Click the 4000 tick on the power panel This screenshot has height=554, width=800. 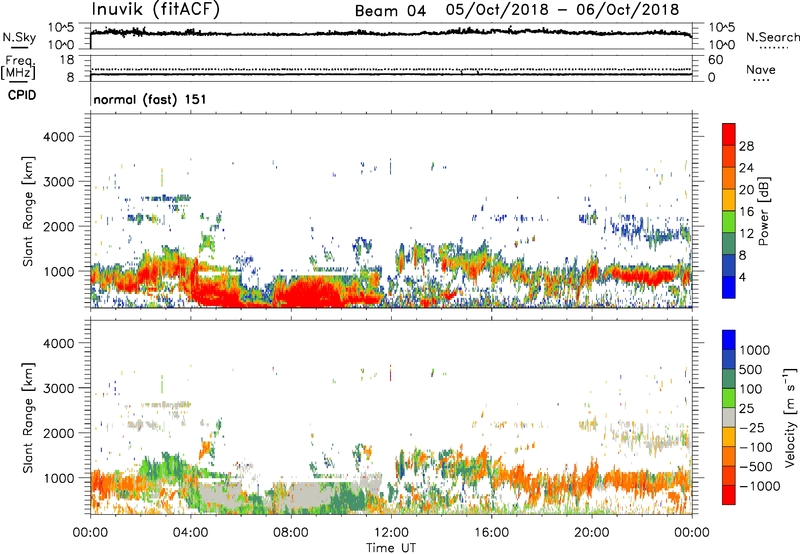pyautogui.click(x=58, y=137)
